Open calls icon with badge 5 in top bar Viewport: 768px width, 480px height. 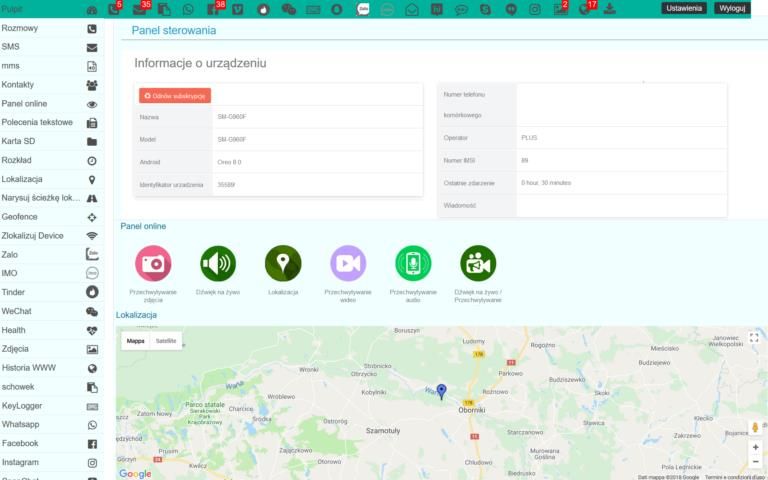[114, 9]
